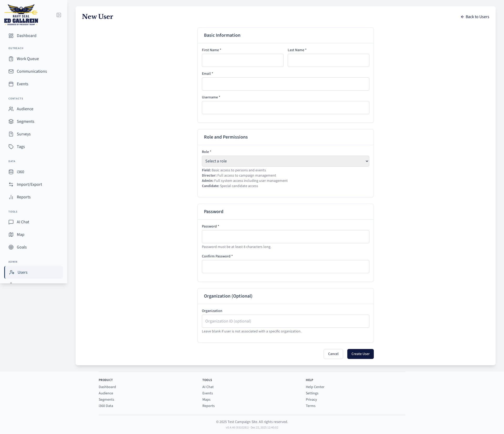The image size is (504, 434).
Task: Click the Ed Gallrein campaign logo
Action: (21, 15)
